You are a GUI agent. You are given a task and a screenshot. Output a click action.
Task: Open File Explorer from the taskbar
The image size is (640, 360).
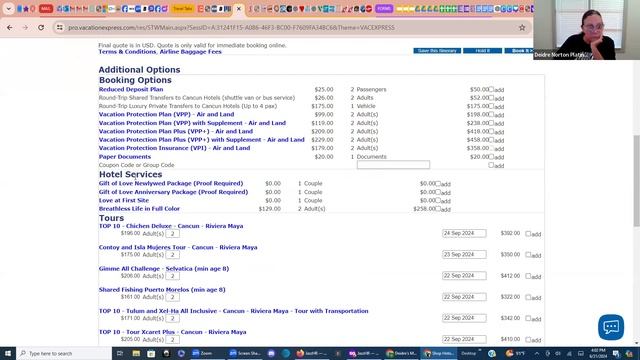click(x=136, y=353)
